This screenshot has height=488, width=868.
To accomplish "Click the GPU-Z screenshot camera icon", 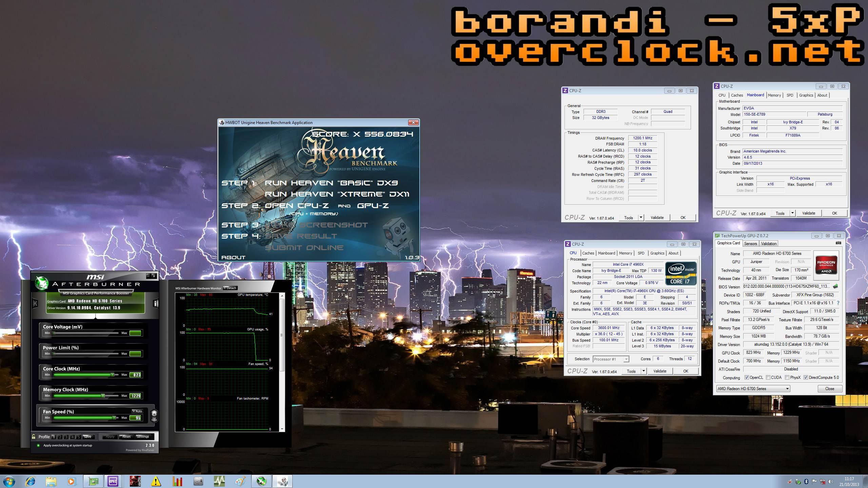I will click(838, 243).
